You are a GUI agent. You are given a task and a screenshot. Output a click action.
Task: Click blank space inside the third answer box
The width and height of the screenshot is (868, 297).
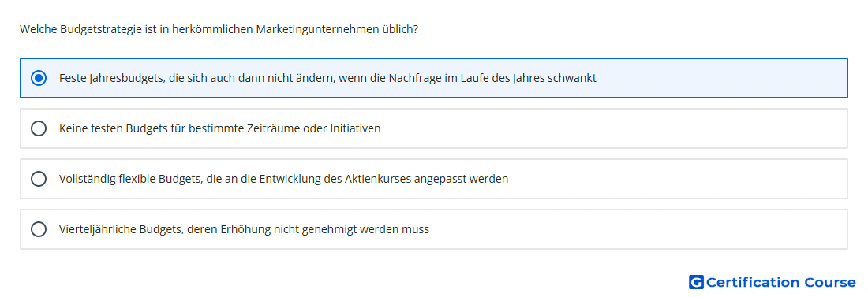click(x=675, y=179)
